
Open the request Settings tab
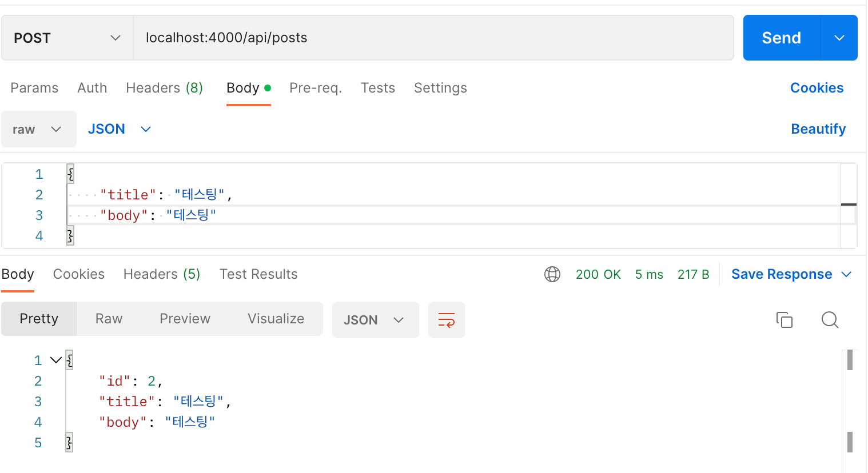click(440, 88)
